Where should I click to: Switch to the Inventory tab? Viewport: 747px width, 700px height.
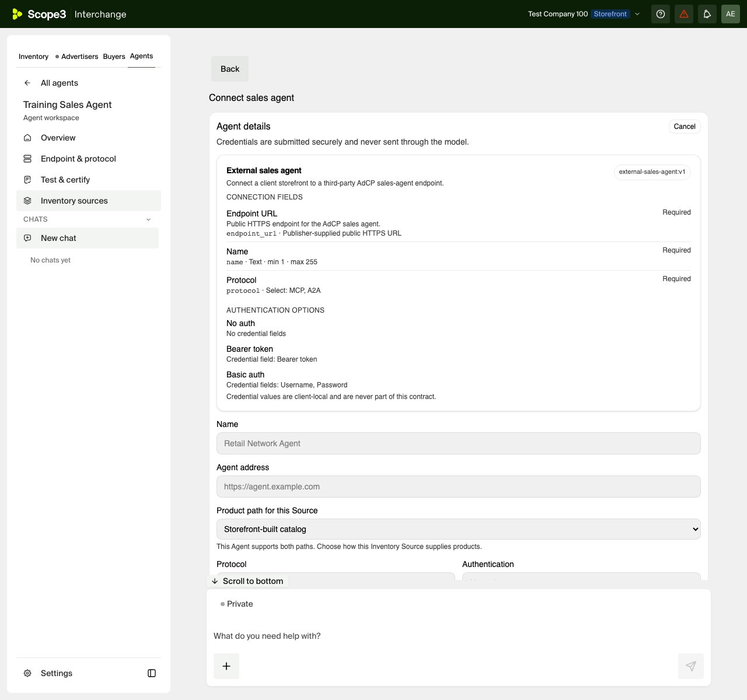(33, 57)
